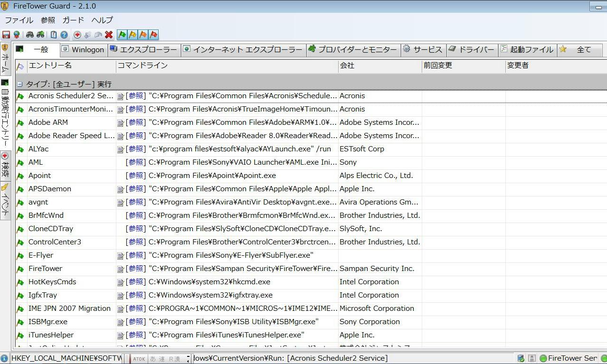Click the [参照] link for iTunesHelper entry
The image size is (607, 364).
click(x=136, y=335)
